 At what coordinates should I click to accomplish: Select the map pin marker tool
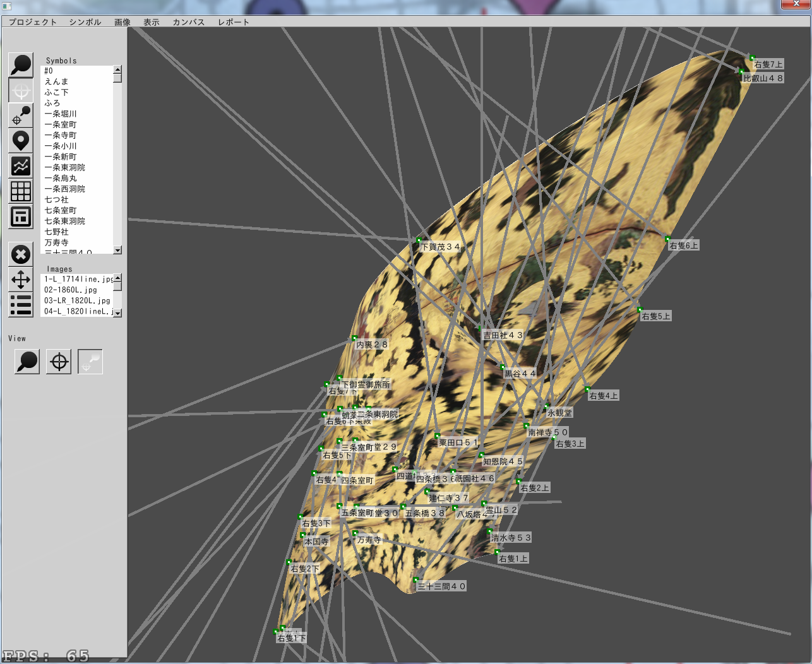[x=21, y=141]
